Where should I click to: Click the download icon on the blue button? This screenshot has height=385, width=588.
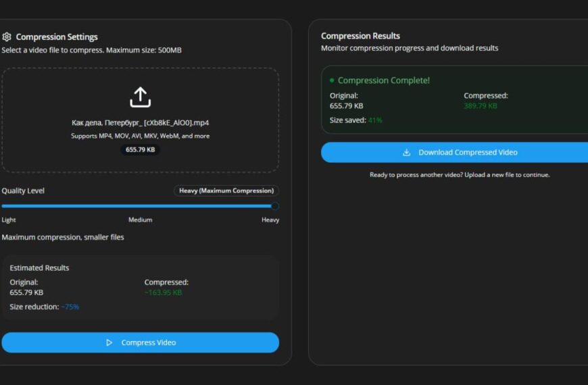pyautogui.click(x=406, y=153)
